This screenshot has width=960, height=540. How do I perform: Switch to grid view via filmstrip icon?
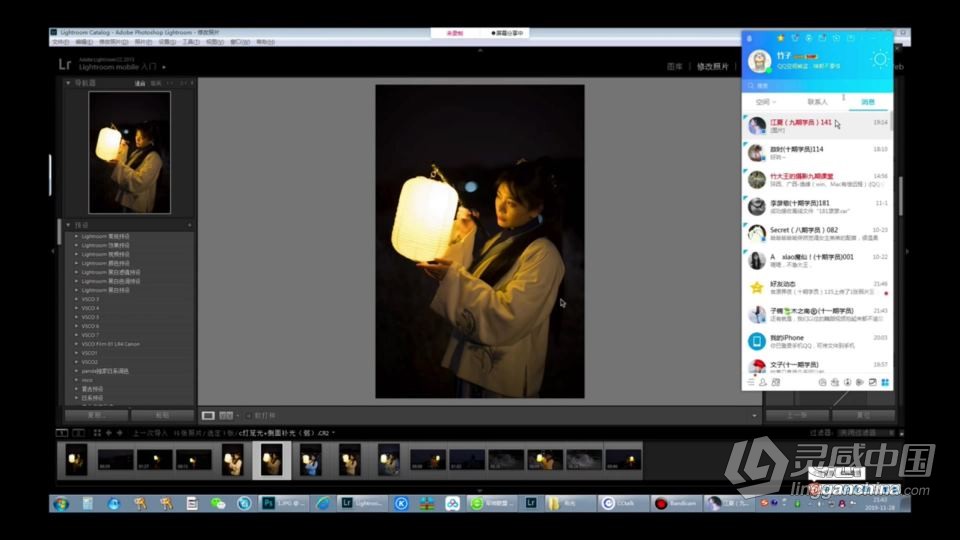[97, 433]
